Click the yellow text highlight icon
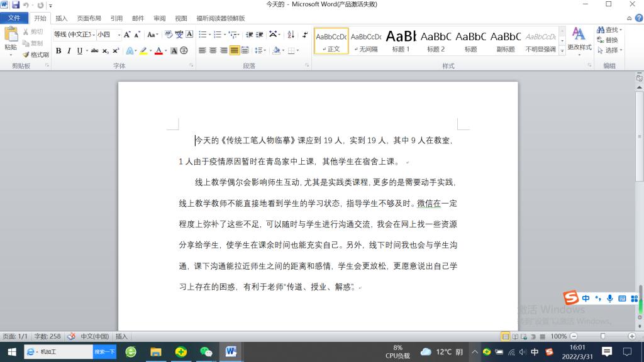Viewport: 644px width, 362px height. [143, 51]
